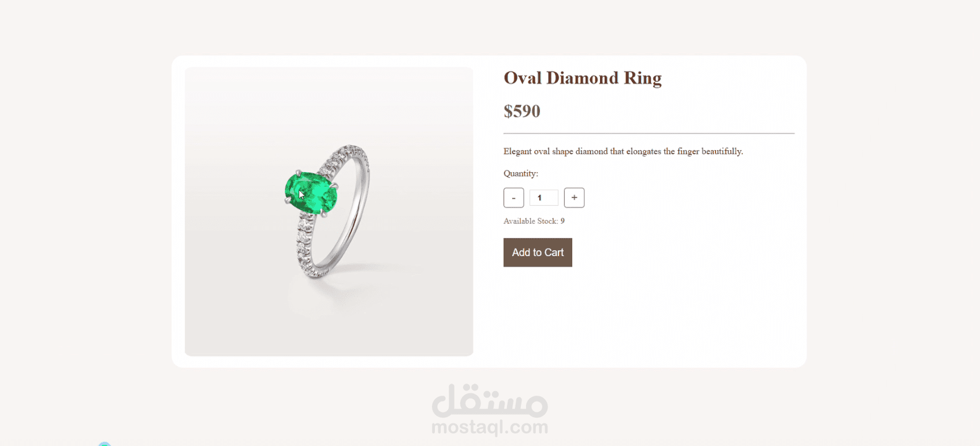Click the quantity number input field

coord(544,198)
